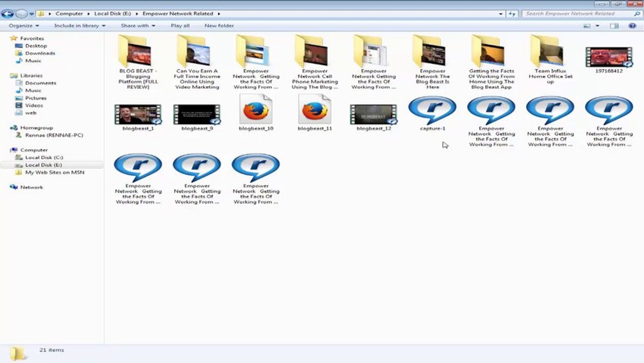Select Network in the navigation pane
The image size is (644, 363).
32,188
